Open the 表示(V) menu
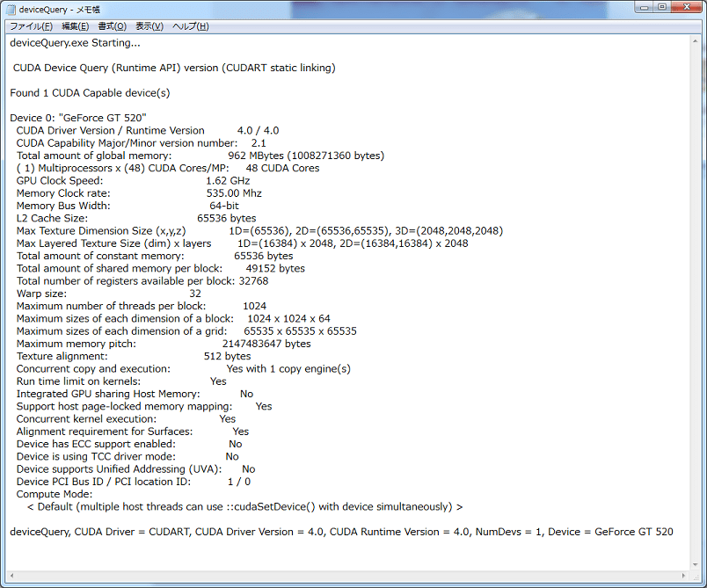Viewport: 707px width, 588px height. (149, 25)
